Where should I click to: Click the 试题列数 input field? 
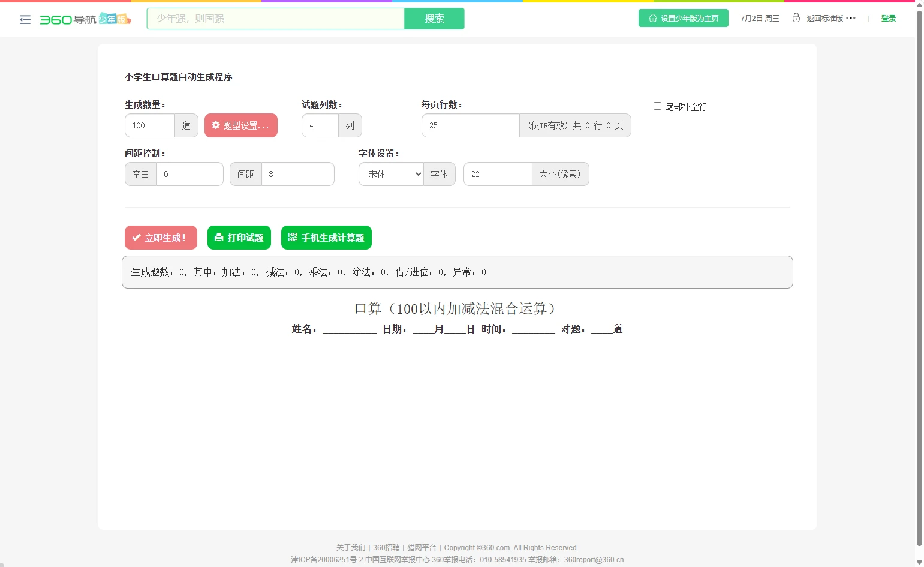point(320,125)
